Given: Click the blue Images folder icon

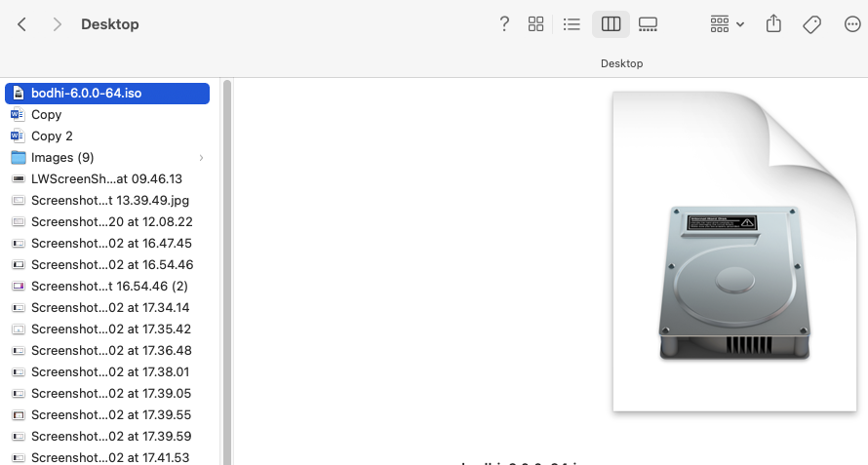Looking at the screenshot, I should coord(19,158).
